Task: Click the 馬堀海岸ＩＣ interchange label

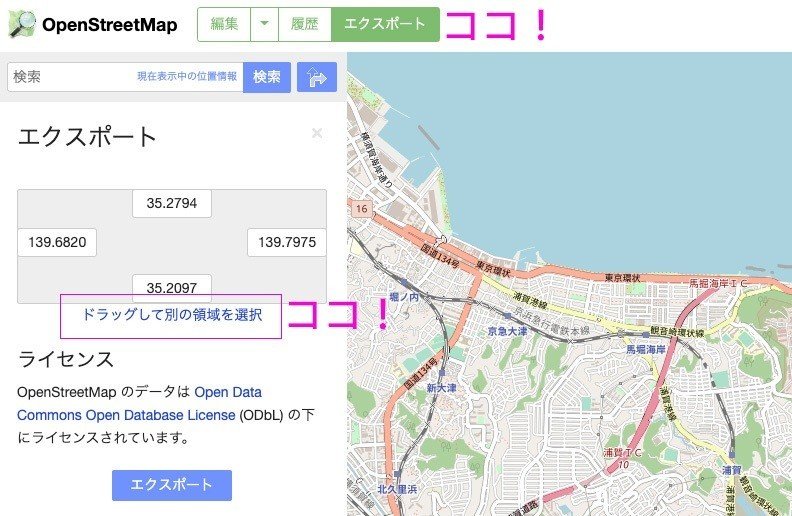Action: pos(718,283)
